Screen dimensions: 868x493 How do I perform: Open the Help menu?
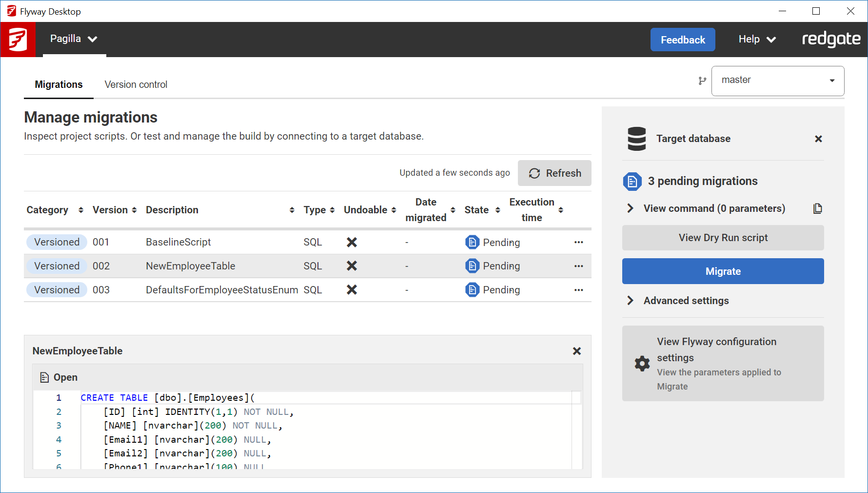pyautogui.click(x=757, y=40)
